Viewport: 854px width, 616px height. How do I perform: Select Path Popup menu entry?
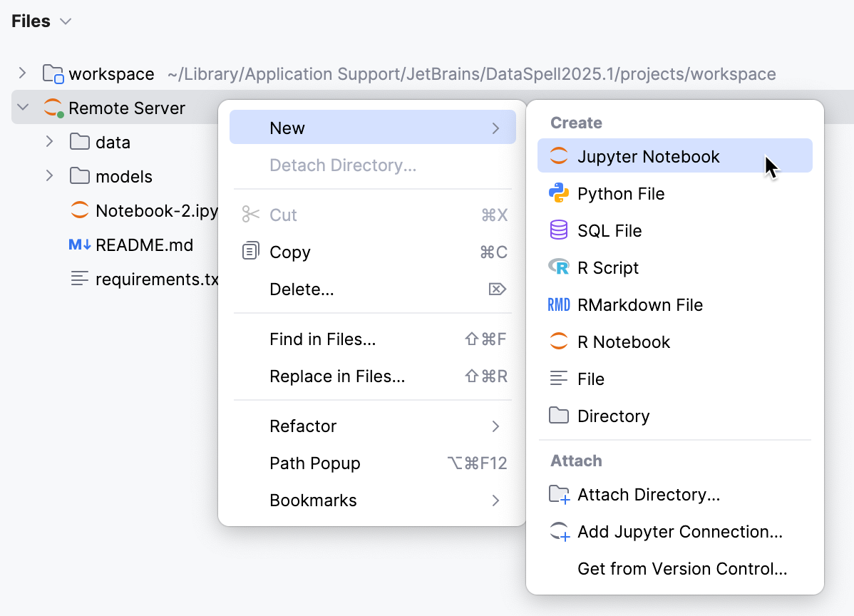tap(373, 463)
